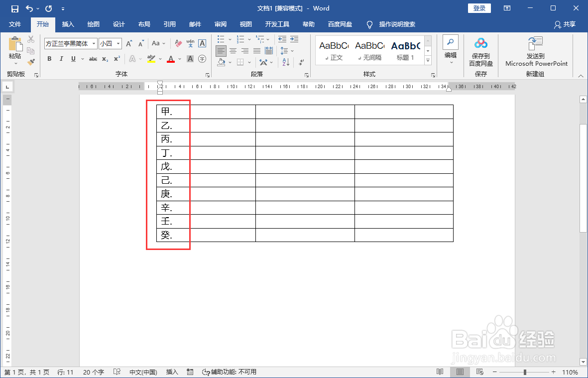Viewport: 588px width, 378px height.
Task: Clear all formatting with the eraser icon
Action: click(x=178, y=44)
